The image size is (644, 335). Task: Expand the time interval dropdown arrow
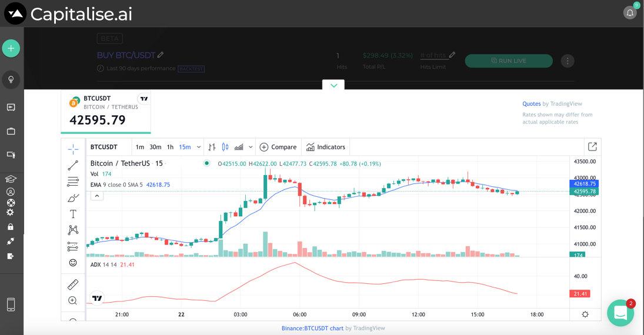pos(199,147)
